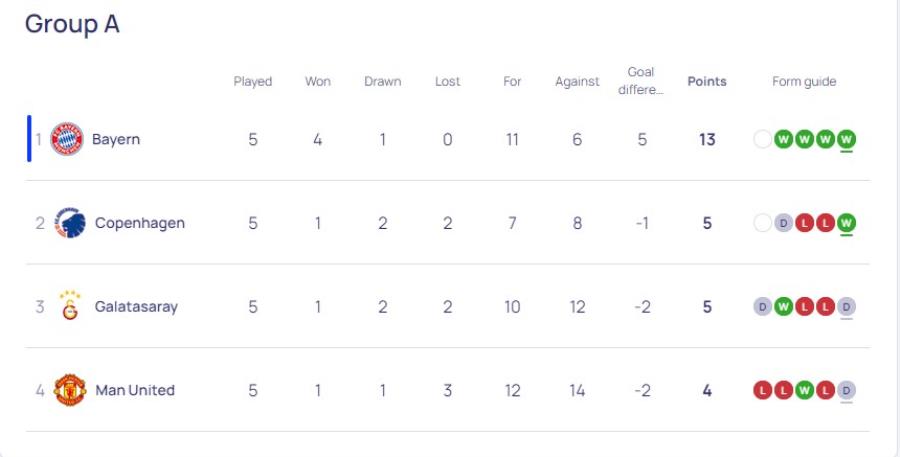Click Man United's first loss badge
The image size is (900, 457).
[762, 390]
